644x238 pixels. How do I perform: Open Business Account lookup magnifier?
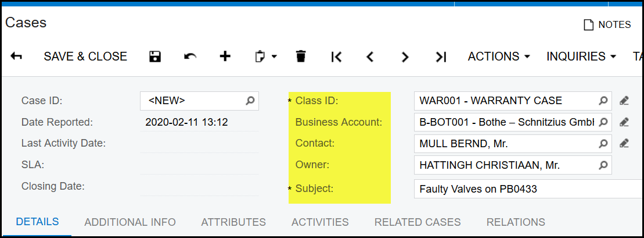point(604,122)
